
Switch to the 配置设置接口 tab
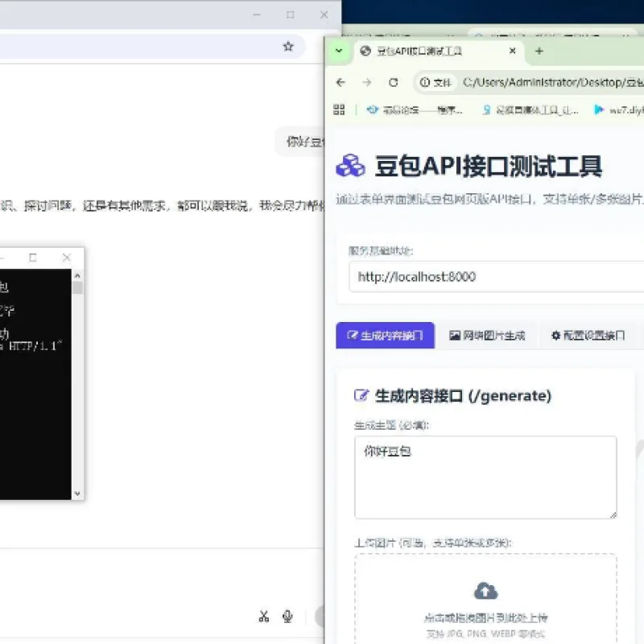588,335
